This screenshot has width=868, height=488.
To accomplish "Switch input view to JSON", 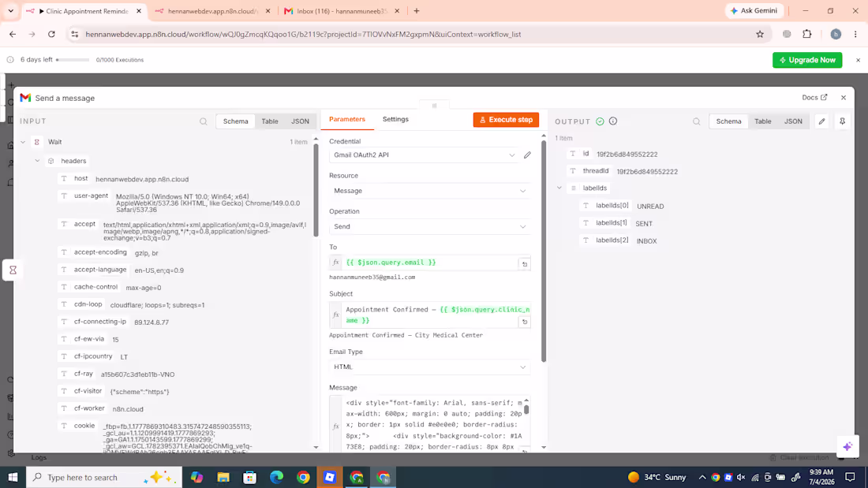I will tap(300, 121).
